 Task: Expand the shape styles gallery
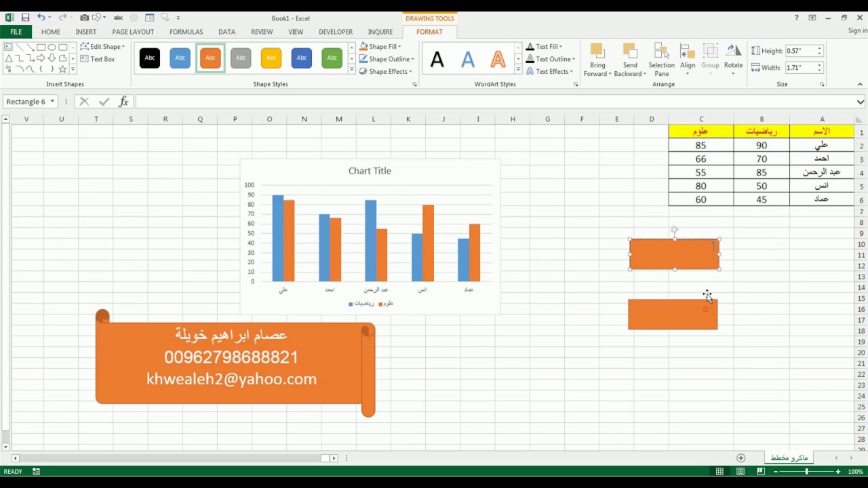coord(352,70)
